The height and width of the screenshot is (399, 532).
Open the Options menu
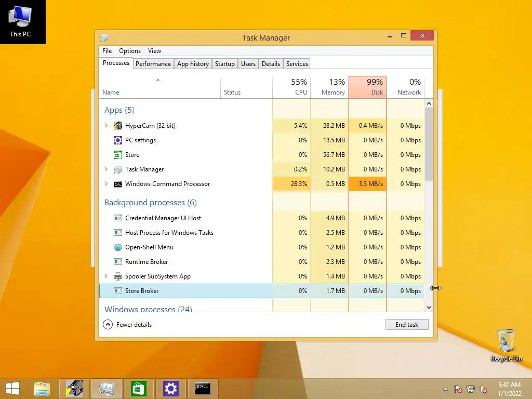coord(129,51)
